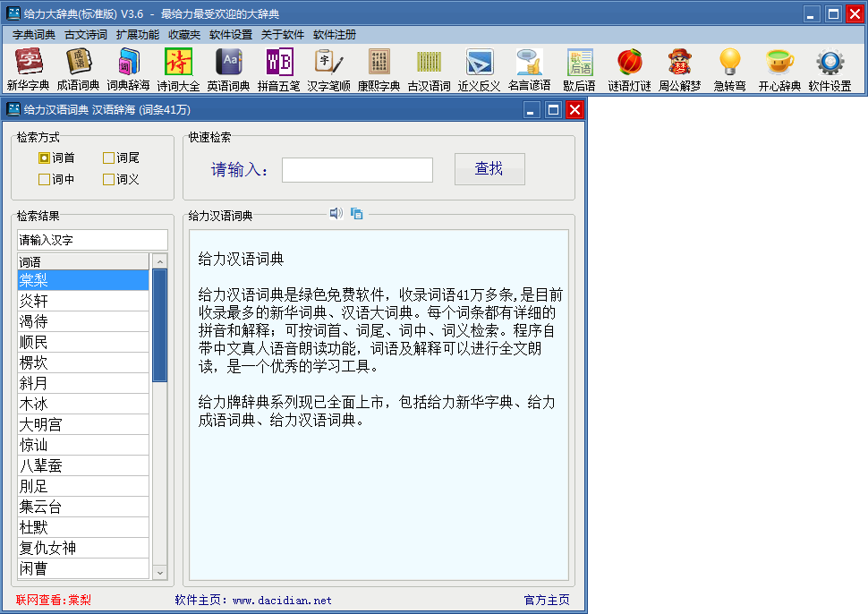Image resolution: width=868 pixels, height=614 pixels.
Task: Click the copy icon beside the speaker
Action: 356,213
